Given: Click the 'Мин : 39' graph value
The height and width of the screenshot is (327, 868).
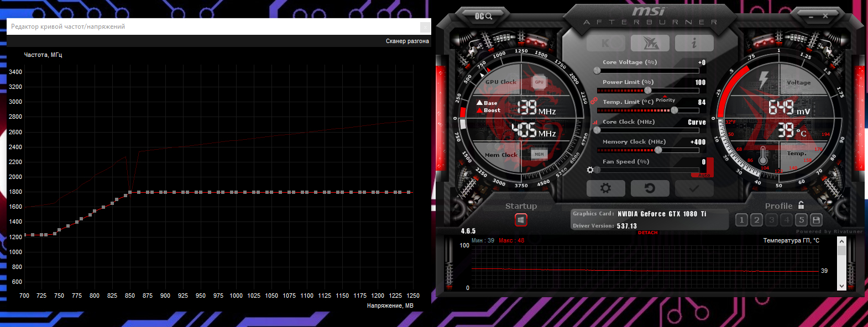Looking at the screenshot, I should pos(483,240).
